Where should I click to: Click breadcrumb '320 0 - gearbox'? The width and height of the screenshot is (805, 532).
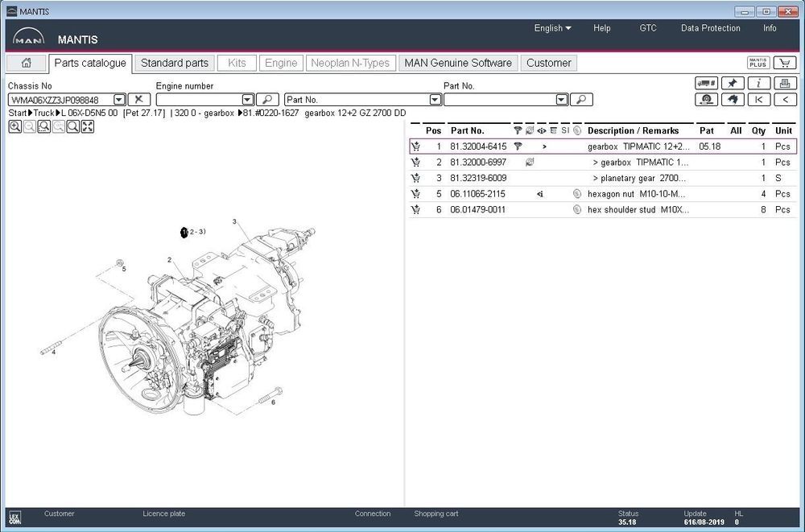pyautogui.click(x=204, y=113)
